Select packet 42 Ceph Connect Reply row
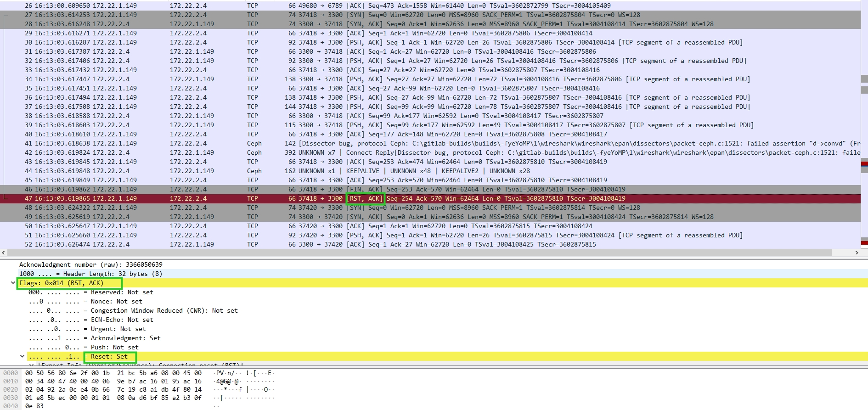Screen dimensions: 868x410 point(430,152)
